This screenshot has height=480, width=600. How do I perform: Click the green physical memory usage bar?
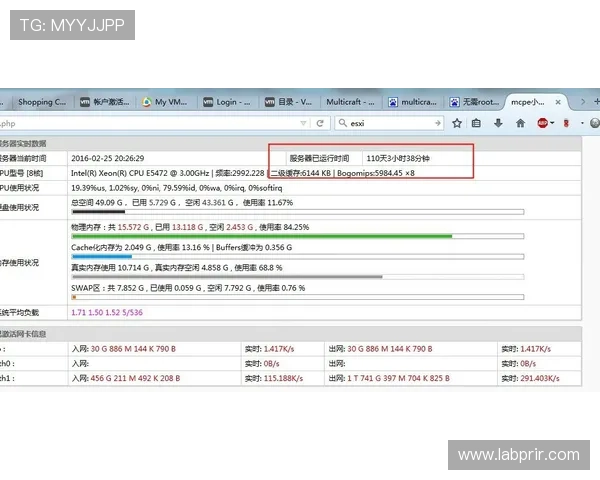(x=297, y=236)
